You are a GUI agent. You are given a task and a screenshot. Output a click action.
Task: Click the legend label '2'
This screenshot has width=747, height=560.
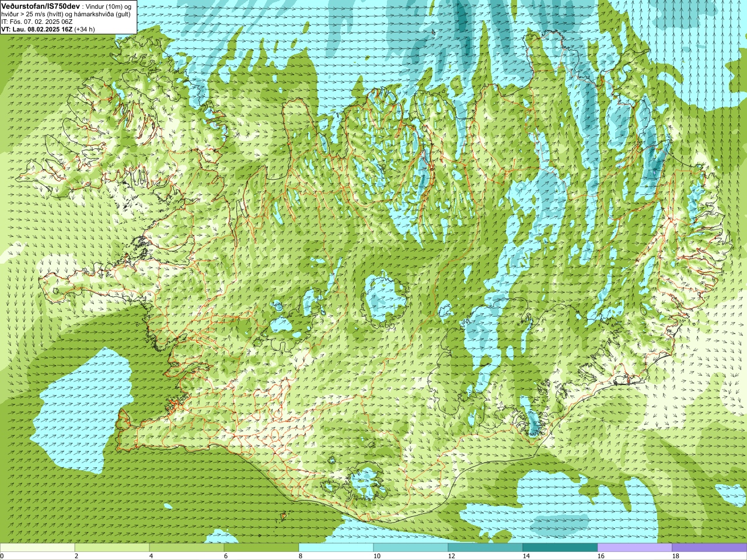click(76, 556)
